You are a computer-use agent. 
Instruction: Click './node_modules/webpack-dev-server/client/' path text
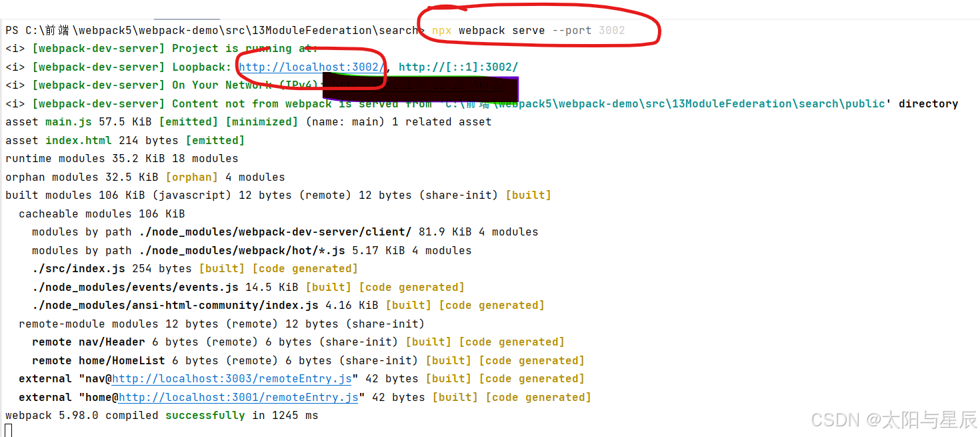coord(275,232)
